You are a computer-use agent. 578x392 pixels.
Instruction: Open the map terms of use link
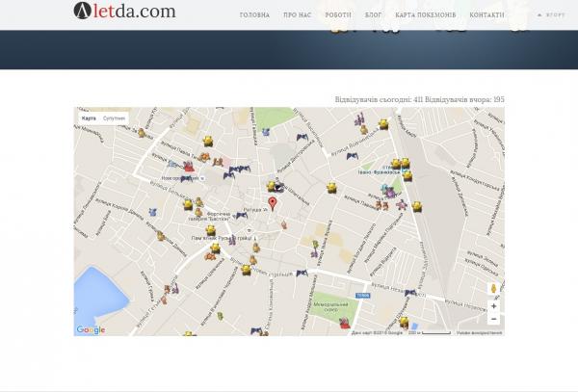[477, 332]
